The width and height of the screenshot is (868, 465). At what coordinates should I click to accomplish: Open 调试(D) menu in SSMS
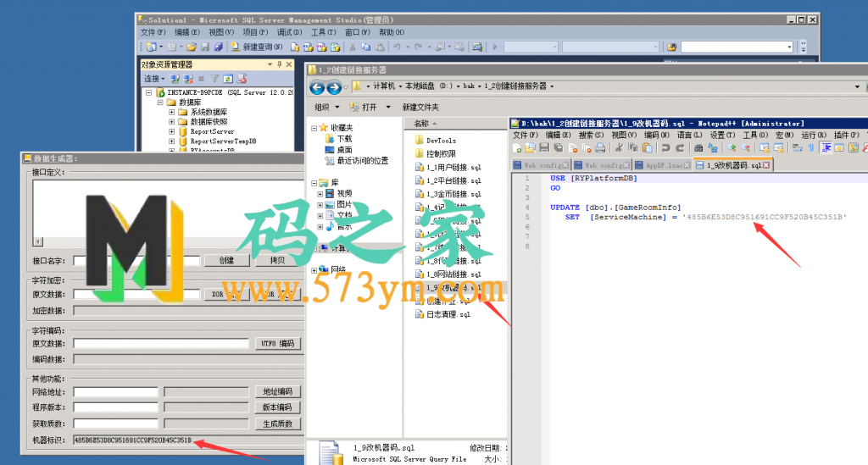coord(289,33)
